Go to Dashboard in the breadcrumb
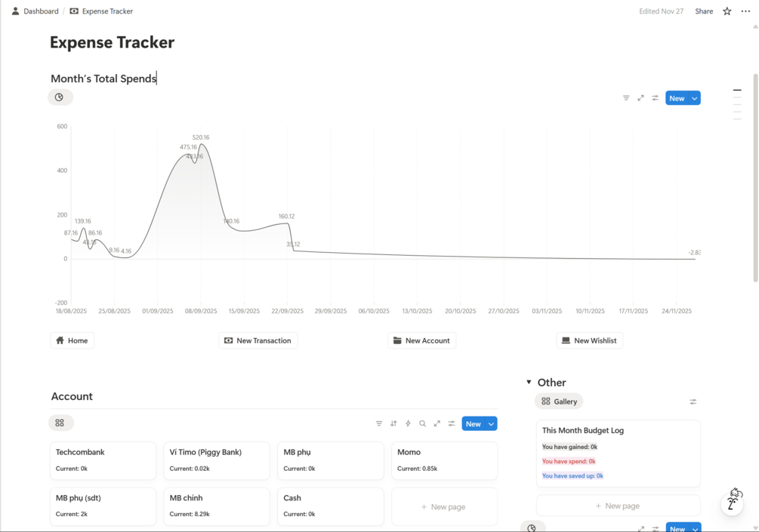Screen dimensions: 759x532 (x=41, y=11)
